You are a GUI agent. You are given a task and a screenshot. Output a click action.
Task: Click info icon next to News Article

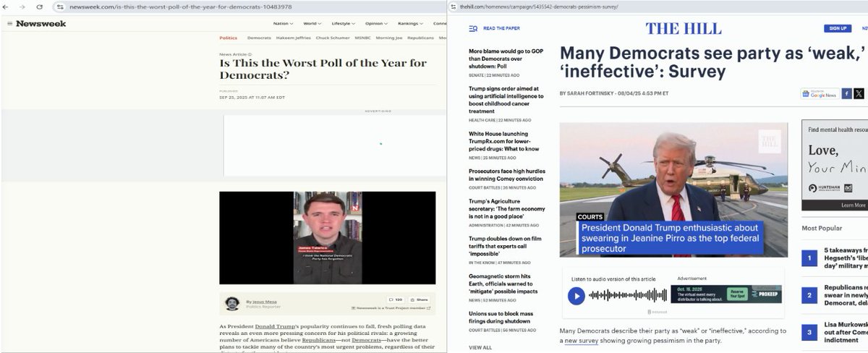pos(250,55)
